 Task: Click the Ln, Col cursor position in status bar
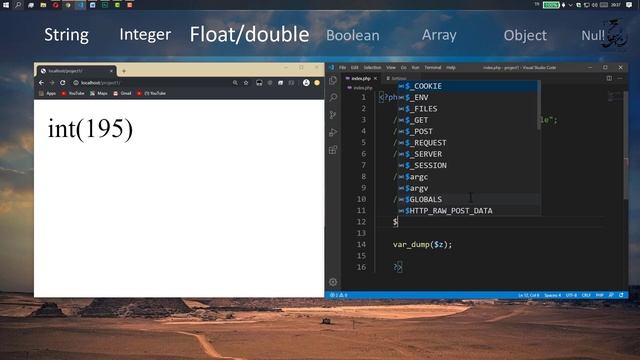[528, 295]
